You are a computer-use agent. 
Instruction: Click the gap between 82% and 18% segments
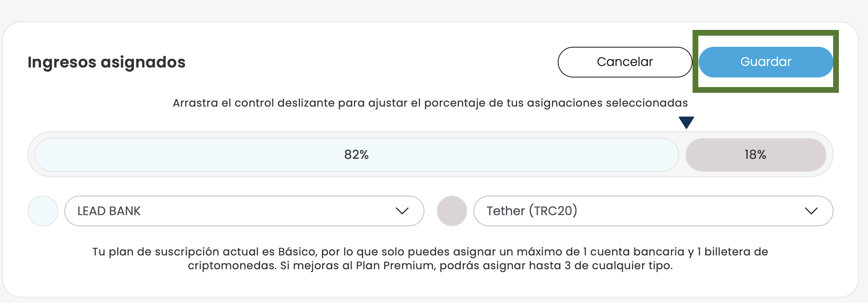682,155
